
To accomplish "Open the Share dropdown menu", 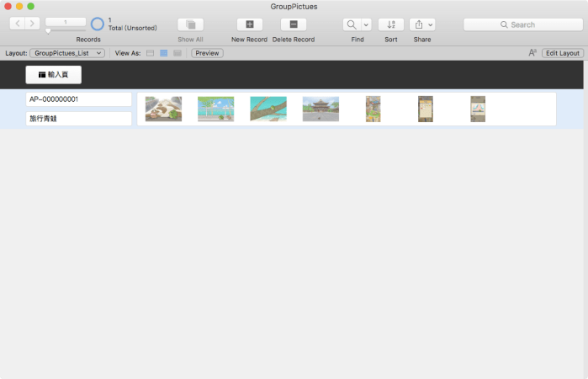I will click(x=422, y=24).
